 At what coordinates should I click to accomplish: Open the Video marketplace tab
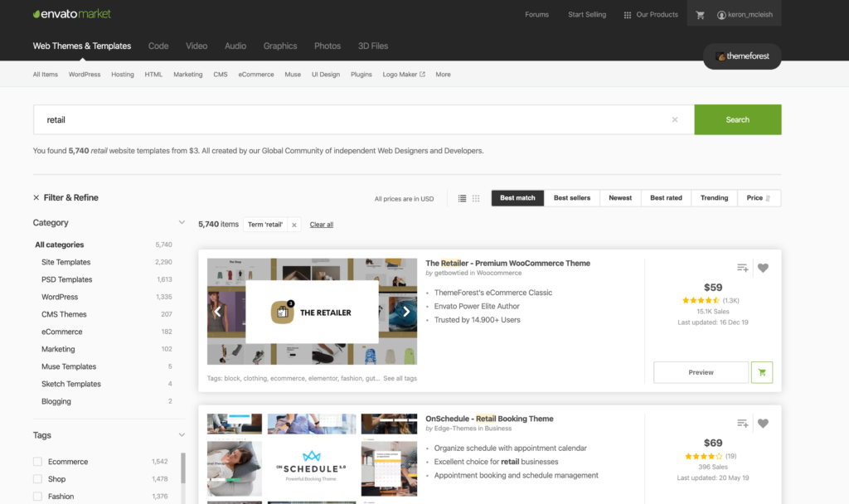click(196, 46)
